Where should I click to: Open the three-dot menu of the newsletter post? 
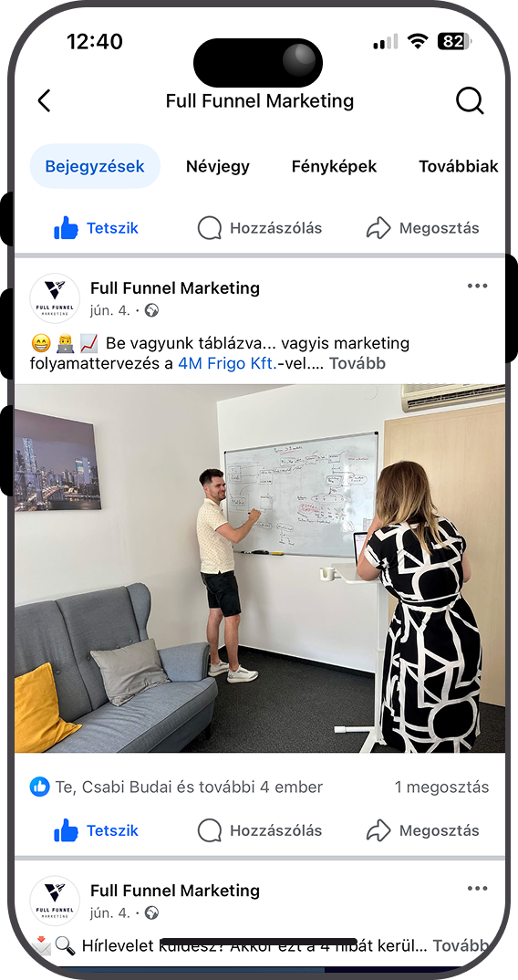[x=477, y=889]
